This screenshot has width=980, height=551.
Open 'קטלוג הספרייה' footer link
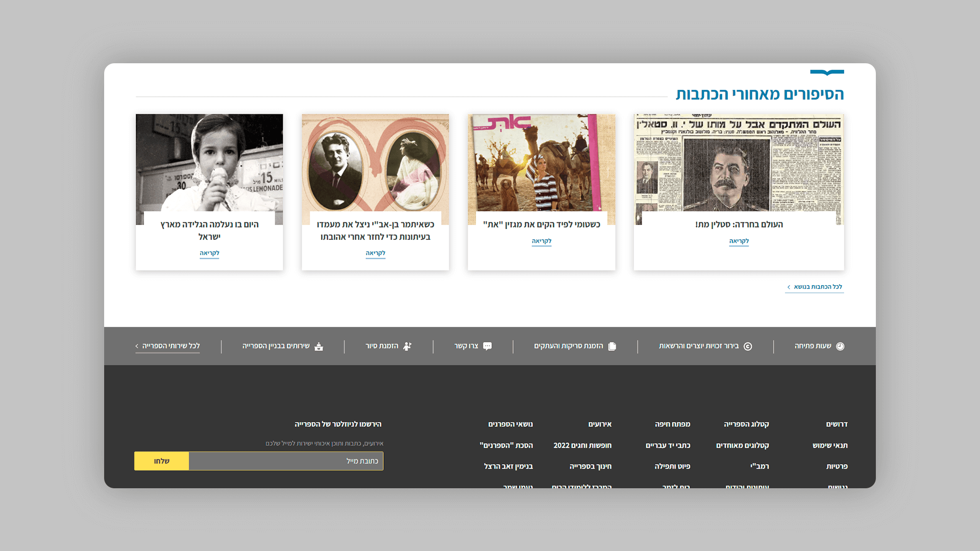[746, 424]
